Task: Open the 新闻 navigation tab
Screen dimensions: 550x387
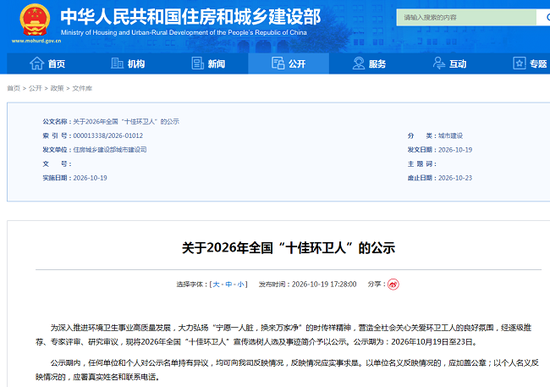Action: (208, 64)
